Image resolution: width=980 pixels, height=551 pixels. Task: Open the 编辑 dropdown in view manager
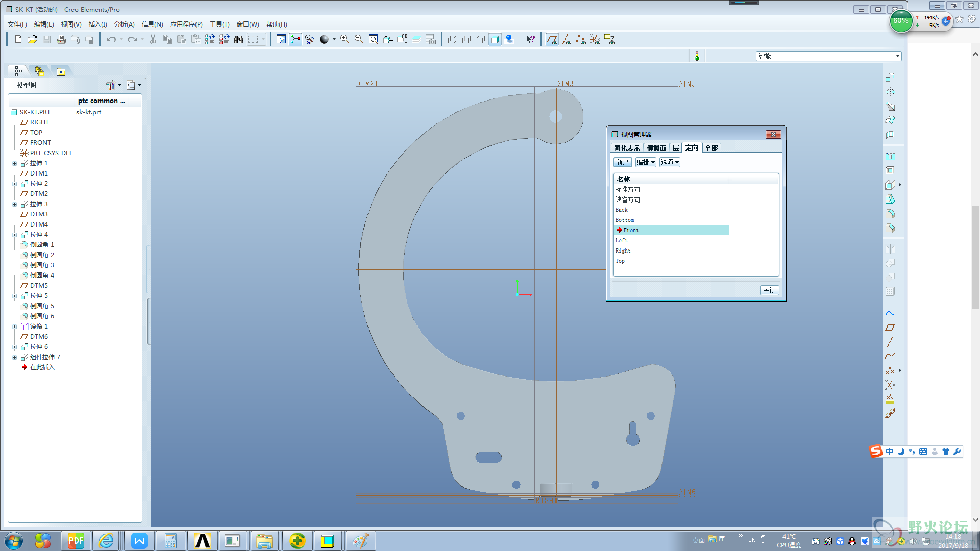(646, 162)
